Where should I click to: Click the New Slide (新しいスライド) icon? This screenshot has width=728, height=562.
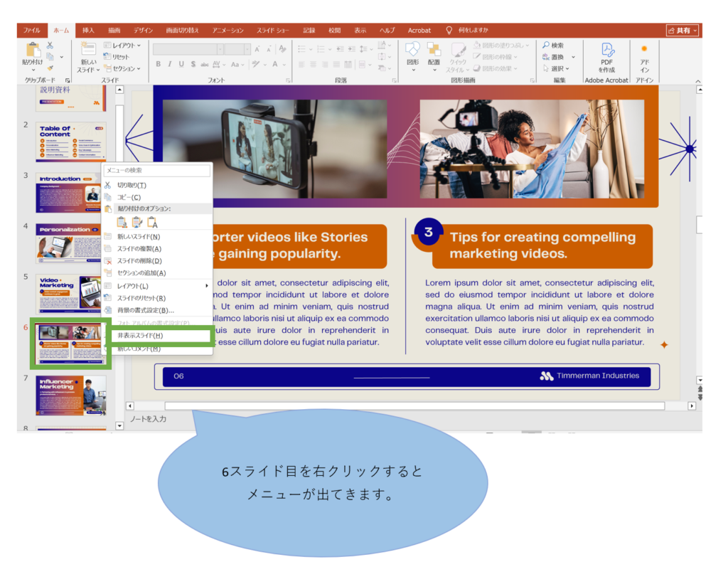click(x=88, y=50)
